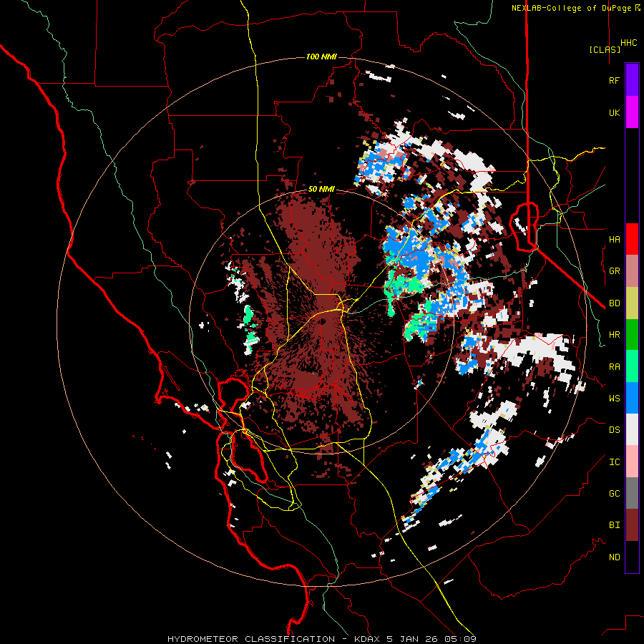This screenshot has height=644, width=644.
Task: Click the KDAX radar site center dot
Action: point(323,321)
